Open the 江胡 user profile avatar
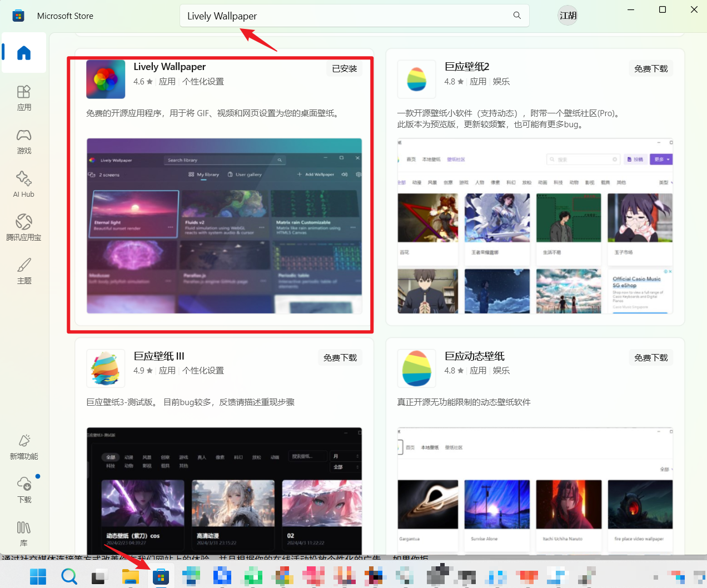The width and height of the screenshot is (707, 588). (x=567, y=16)
